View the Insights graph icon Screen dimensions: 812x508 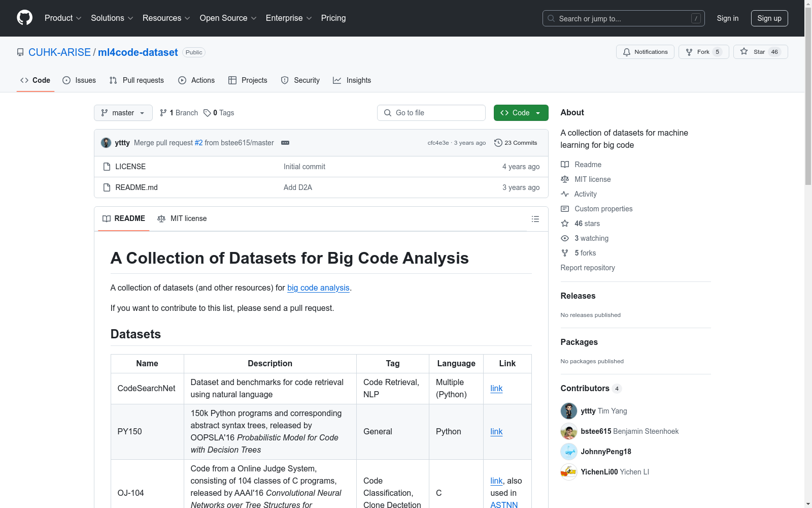pyautogui.click(x=336, y=80)
